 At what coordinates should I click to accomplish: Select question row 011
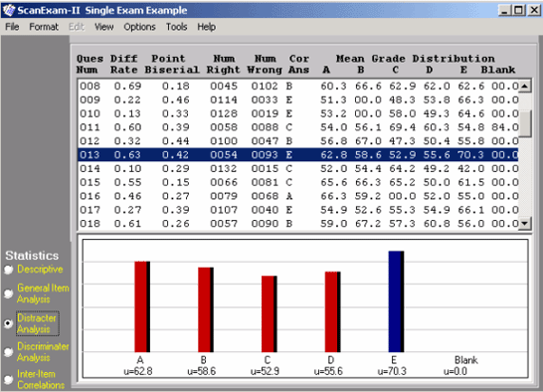point(298,127)
